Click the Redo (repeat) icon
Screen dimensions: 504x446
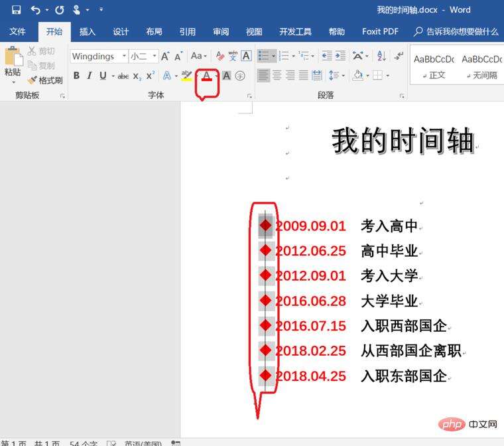(60, 11)
